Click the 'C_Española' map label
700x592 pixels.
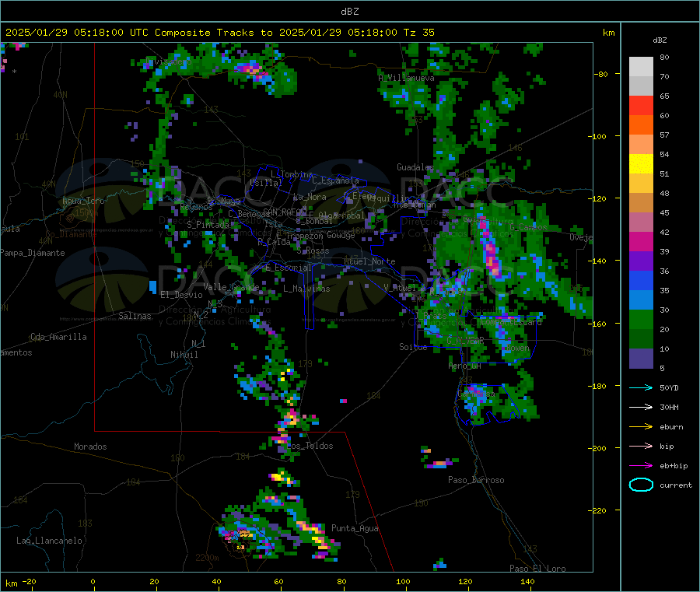point(336,180)
